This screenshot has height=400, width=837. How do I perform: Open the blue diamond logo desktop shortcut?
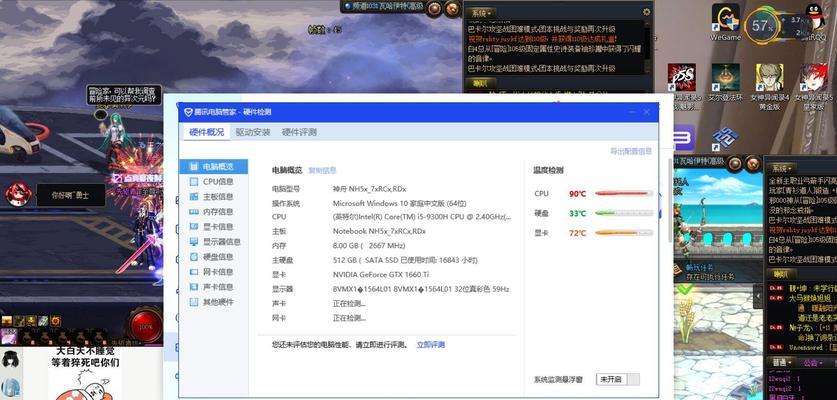[x=725, y=138]
